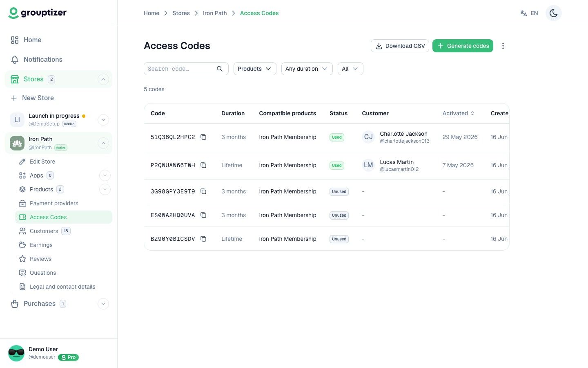Open Legal and contact details
The image size is (588, 368).
click(x=64, y=287)
